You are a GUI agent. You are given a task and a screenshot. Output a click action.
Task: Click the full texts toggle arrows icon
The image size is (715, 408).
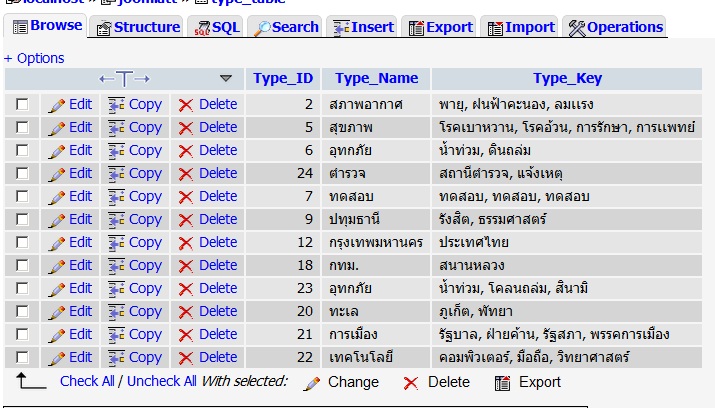point(124,79)
